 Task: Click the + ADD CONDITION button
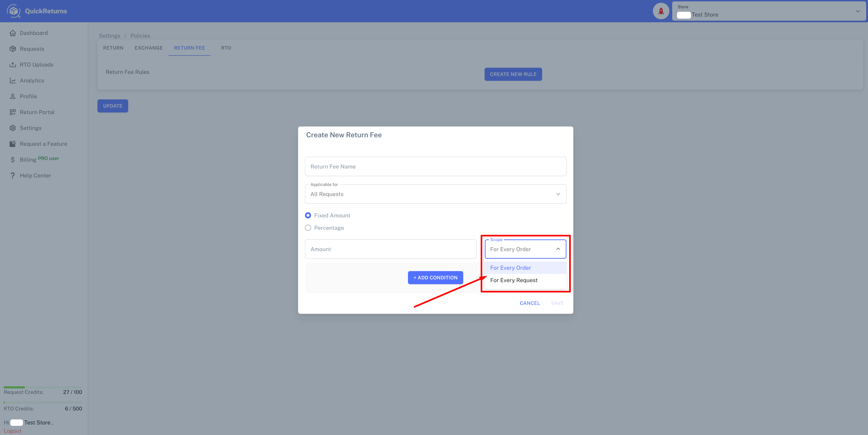click(x=435, y=278)
